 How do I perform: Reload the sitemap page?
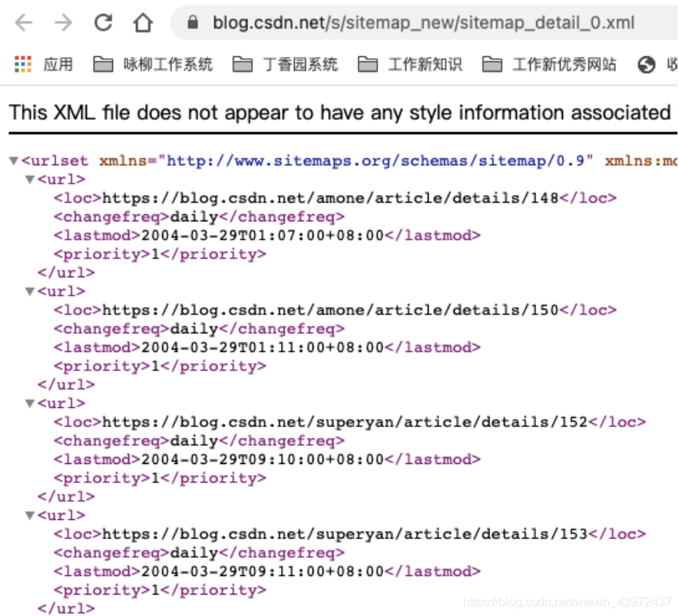pos(104,22)
